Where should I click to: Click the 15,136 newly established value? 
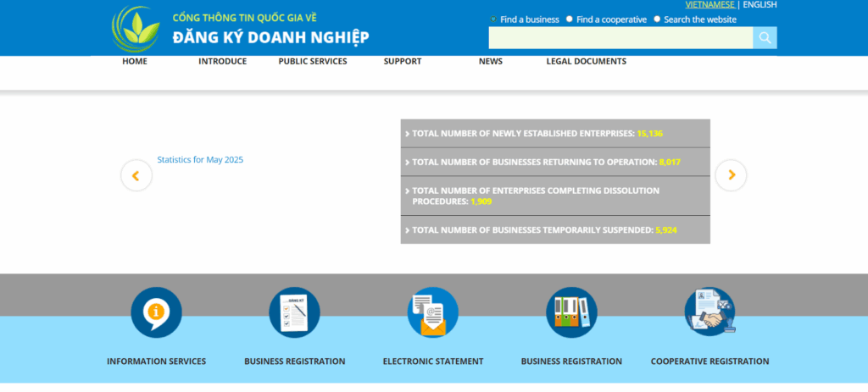pos(650,133)
